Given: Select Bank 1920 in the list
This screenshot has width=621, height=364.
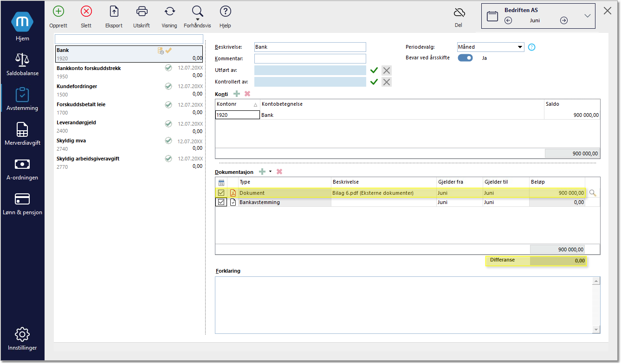Looking at the screenshot, I should click(x=129, y=54).
